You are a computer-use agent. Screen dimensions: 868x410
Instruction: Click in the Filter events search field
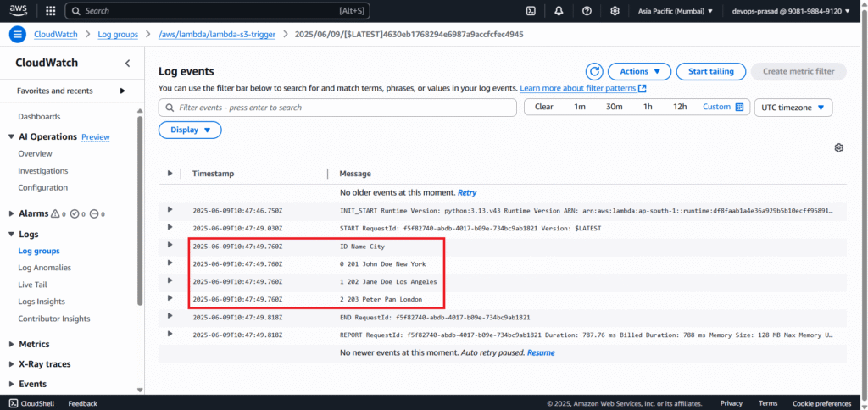click(x=337, y=108)
